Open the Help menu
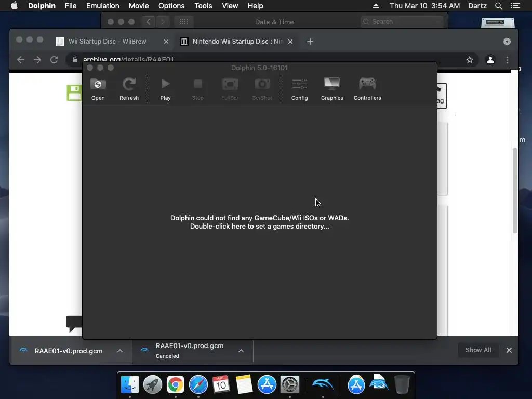 pyautogui.click(x=255, y=6)
